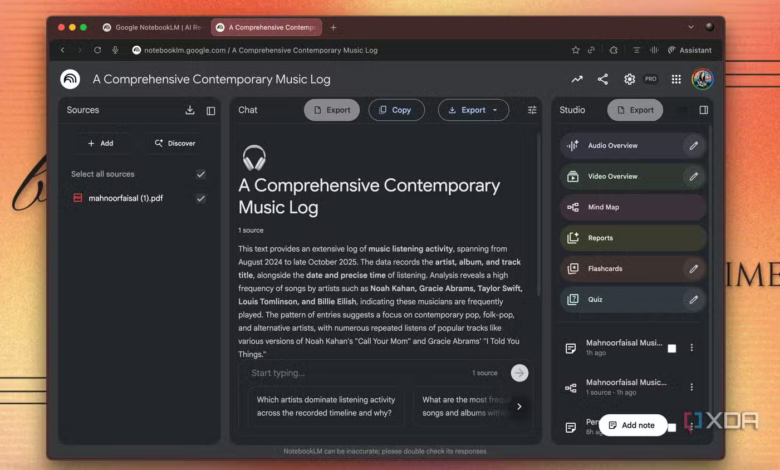Click the notebook title in header
The width and height of the screenshot is (780, 470).
pos(211,80)
